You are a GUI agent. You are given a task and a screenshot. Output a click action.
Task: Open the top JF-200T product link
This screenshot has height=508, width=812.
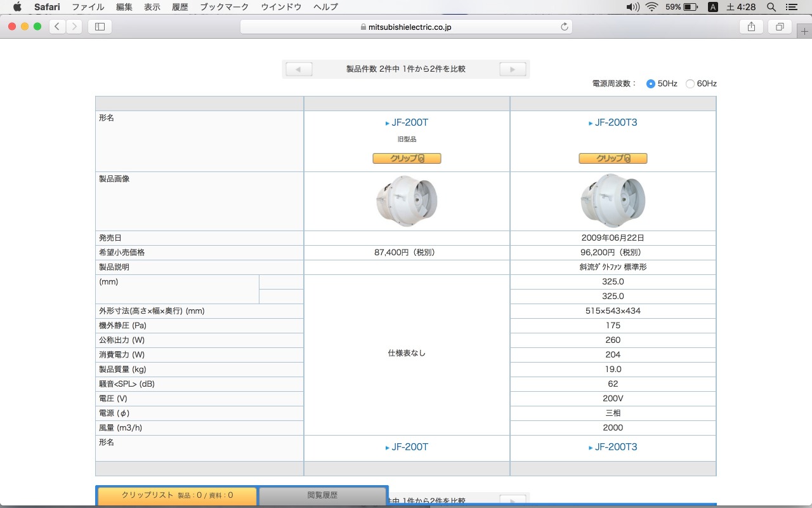pyautogui.click(x=410, y=123)
